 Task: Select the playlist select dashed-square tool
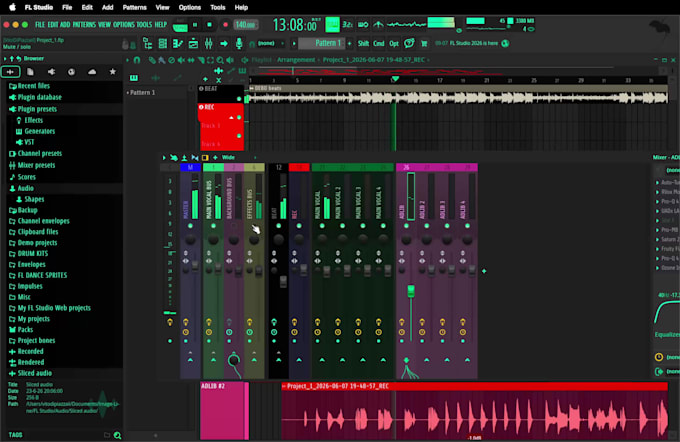click(x=210, y=60)
